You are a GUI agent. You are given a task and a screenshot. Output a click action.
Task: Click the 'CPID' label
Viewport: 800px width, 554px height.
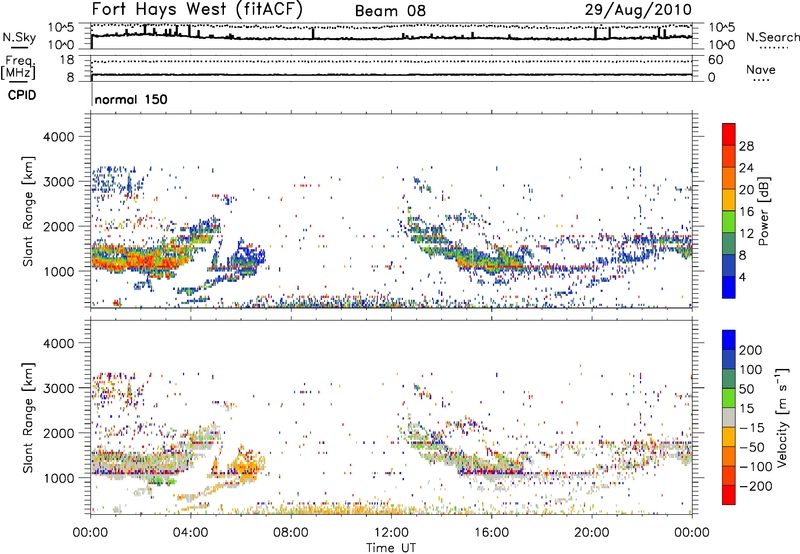22,95
